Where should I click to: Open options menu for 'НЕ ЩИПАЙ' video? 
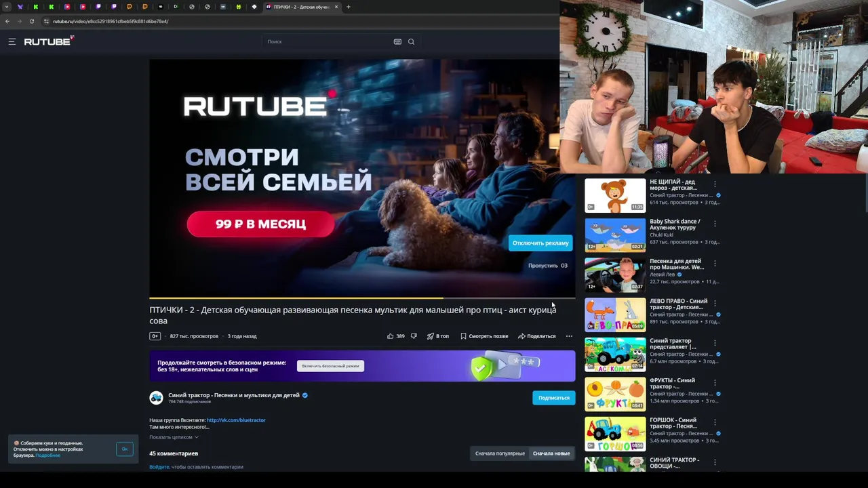(715, 184)
